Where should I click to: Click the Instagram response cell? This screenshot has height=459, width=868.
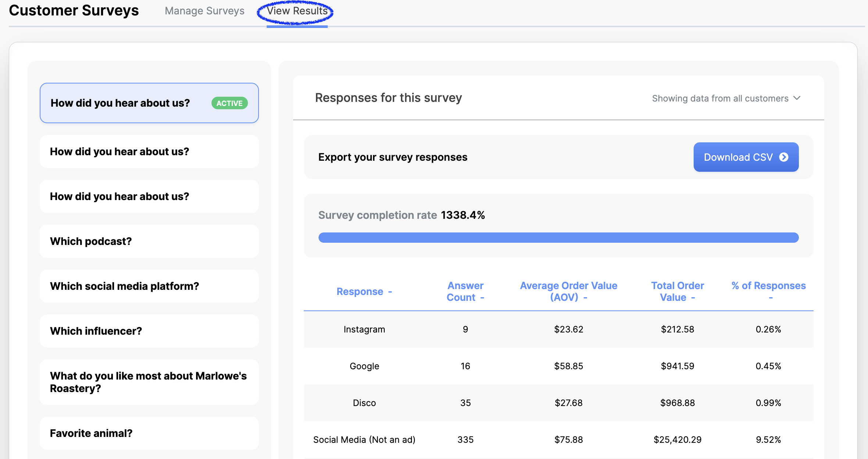pos(364,329)
